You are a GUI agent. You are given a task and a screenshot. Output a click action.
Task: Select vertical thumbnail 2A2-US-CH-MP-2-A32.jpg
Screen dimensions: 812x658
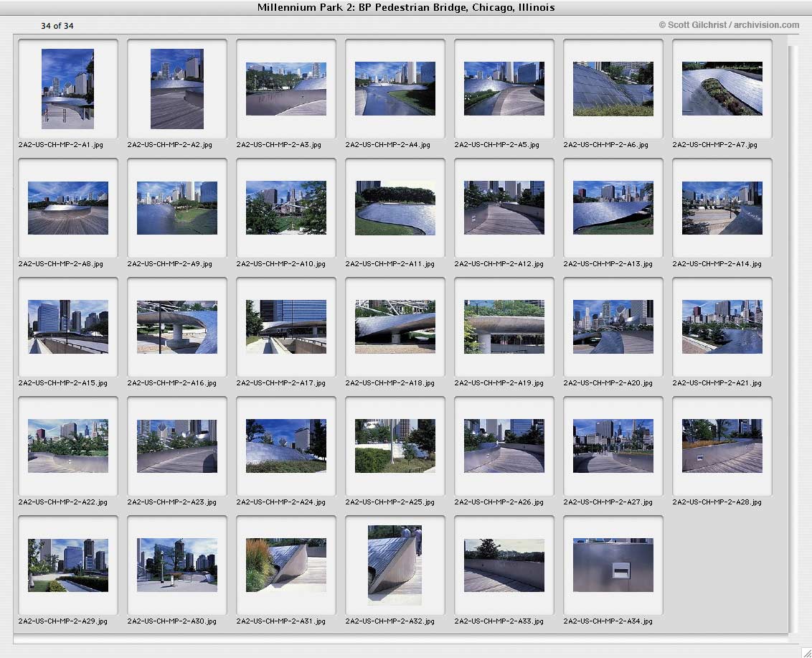pos(395,565)
